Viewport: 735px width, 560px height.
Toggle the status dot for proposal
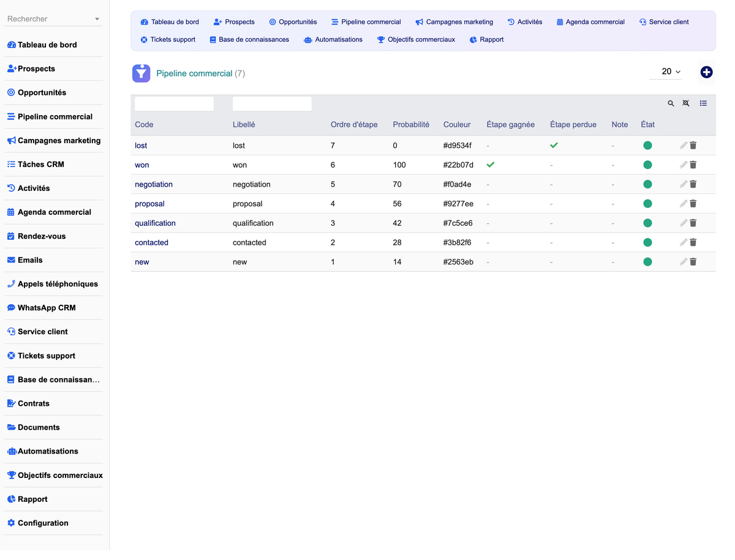647,204
